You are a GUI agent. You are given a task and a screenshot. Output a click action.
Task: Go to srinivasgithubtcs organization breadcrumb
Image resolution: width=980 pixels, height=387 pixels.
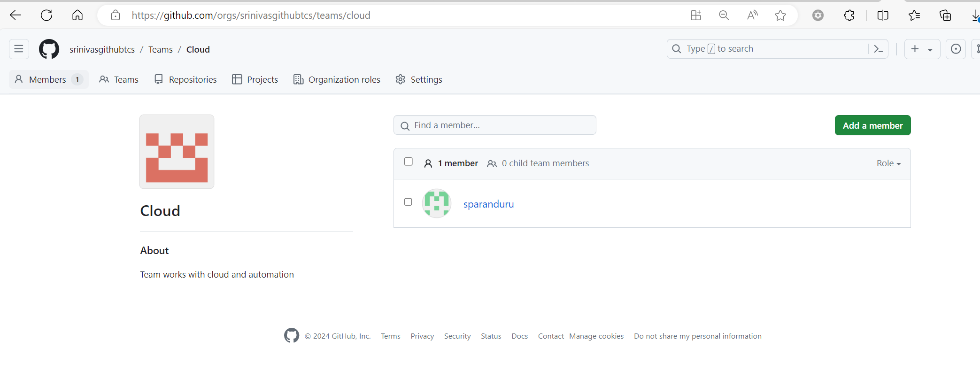point(102,49)
